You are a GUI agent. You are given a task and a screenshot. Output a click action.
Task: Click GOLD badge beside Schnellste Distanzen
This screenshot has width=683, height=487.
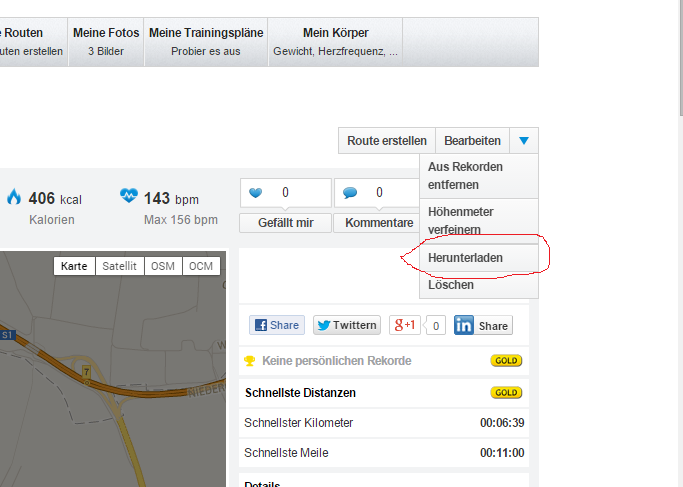click(506, 392)
